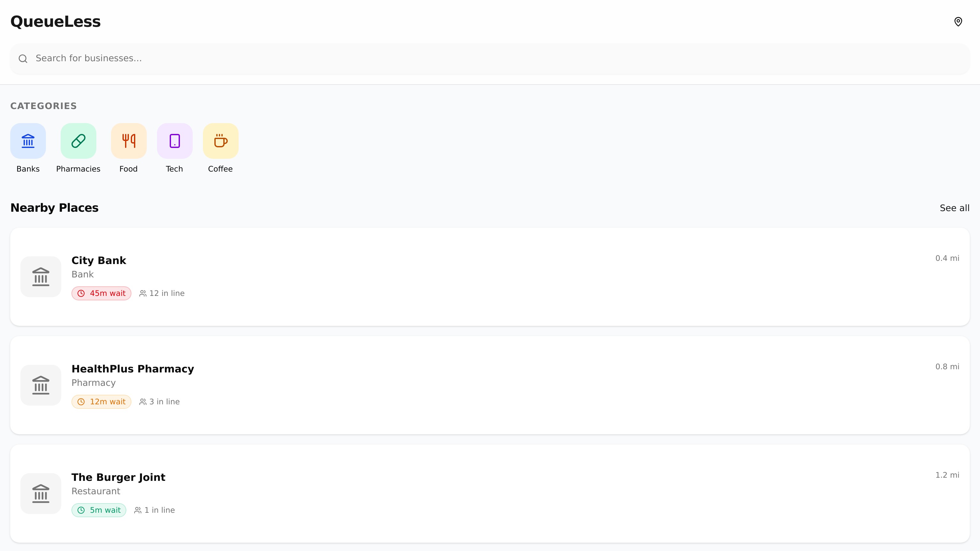Click the 5m wait badge
Screen dimensions: 980x551
(99, 510)
